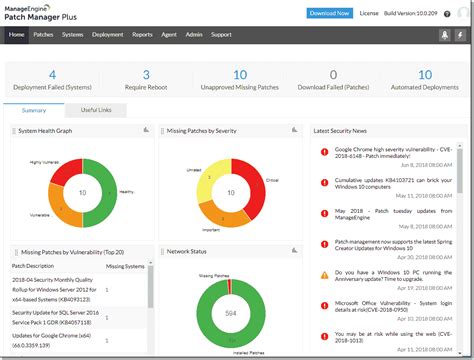The image size is (474, 360).
Task: Open the 10 Unapproved Missing Patches count
Action: (240, 75)
